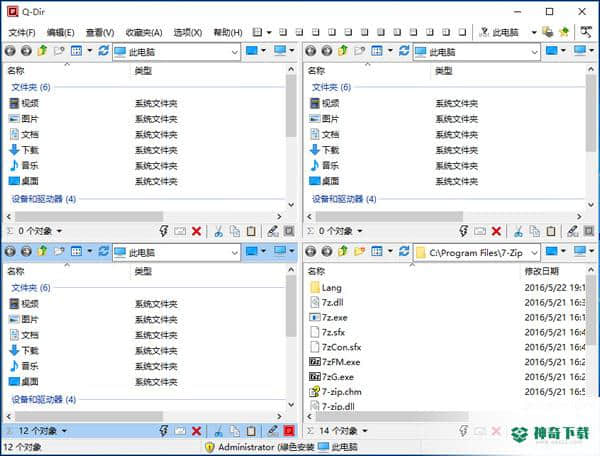The image size is (600, 456).
Task: Click the 此电脑 button in the main toolbar
Action: pos(500,33)
